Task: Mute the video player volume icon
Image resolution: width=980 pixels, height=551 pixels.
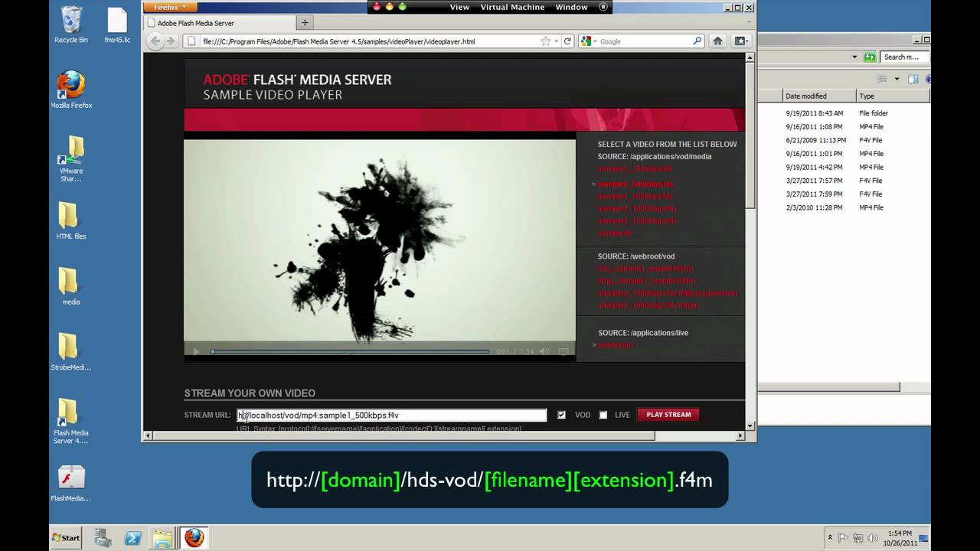Action: tap(544, 351)
